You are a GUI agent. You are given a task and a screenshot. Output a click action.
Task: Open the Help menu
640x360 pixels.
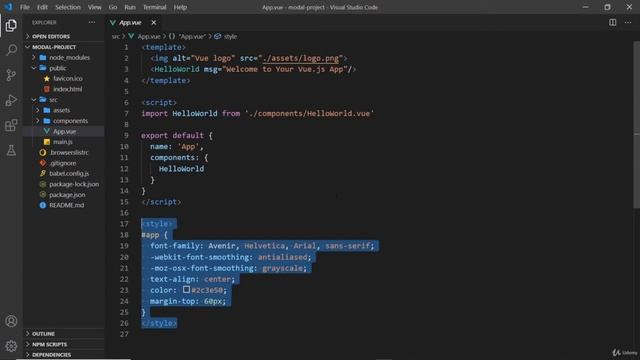pyautogui.click(x=180, y=7)
